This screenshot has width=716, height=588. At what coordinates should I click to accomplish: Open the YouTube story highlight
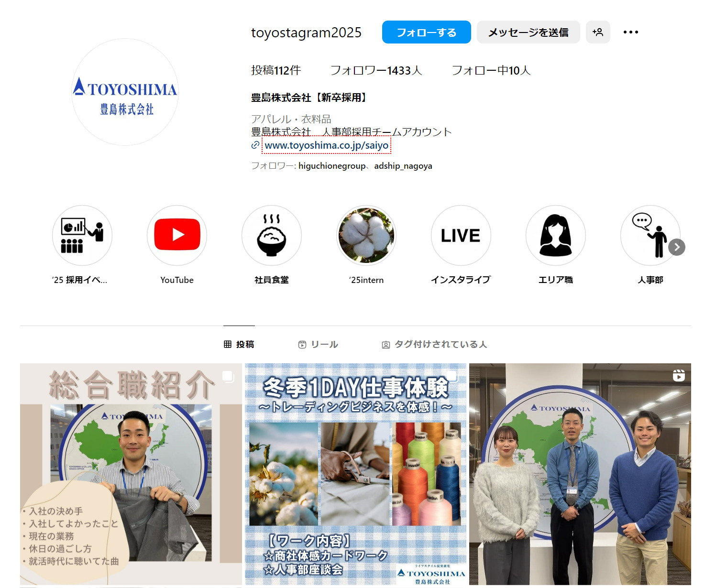177,235
